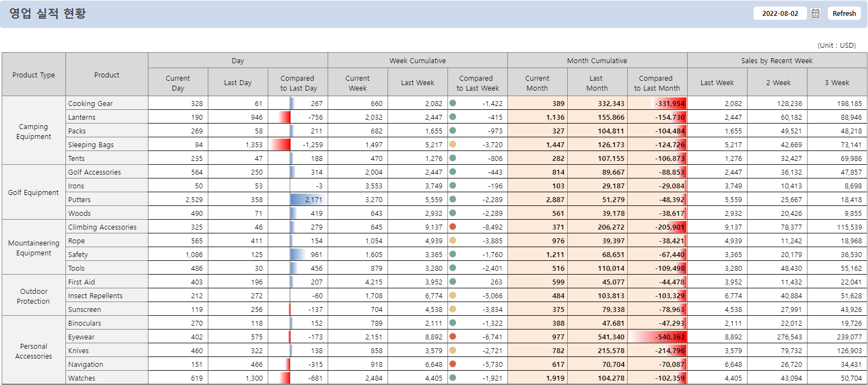This screenshot has width=868, height=385.
Task: Click the Refresh button
Action: 844,13
